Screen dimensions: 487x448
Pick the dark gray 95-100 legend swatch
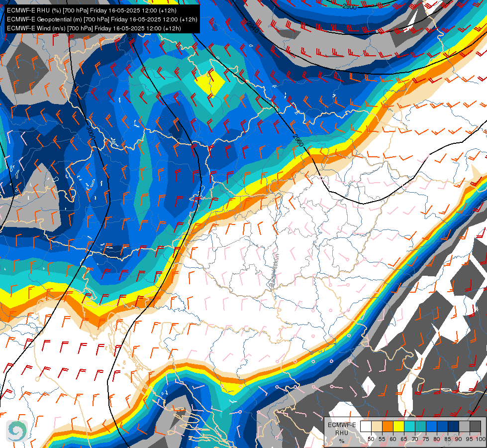point(475,426)
